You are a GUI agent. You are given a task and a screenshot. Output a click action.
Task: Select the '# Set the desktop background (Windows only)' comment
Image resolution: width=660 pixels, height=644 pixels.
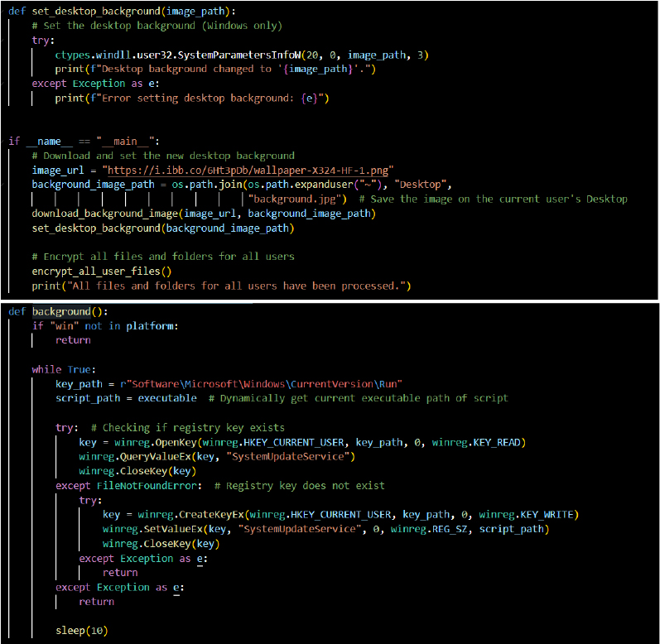(x=157, y=26)
